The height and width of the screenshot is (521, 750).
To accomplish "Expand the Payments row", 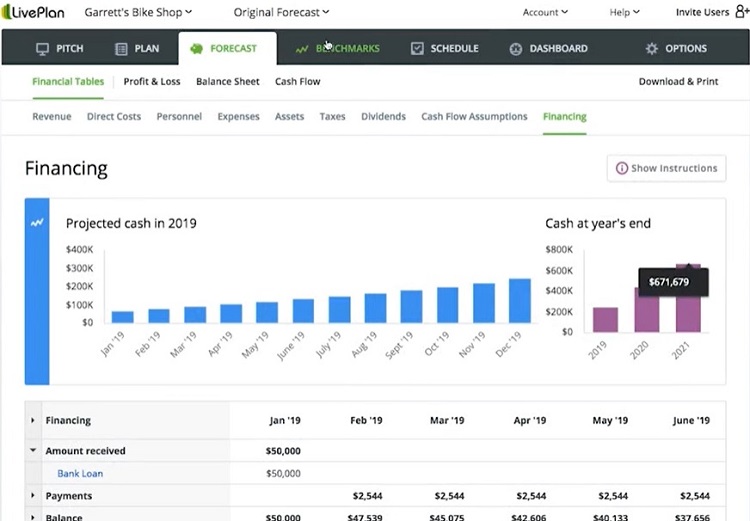I will 33,496.
